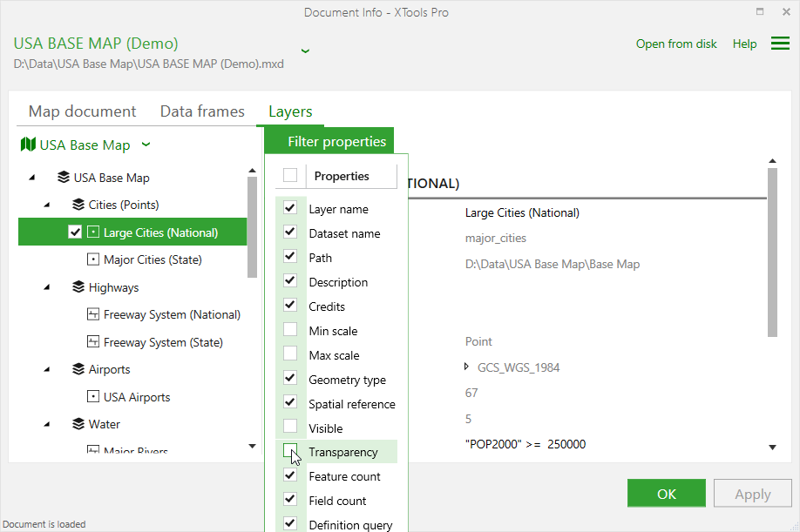Click the D:\Data\USA Base Map\Base Map path value

pos(552,264)
